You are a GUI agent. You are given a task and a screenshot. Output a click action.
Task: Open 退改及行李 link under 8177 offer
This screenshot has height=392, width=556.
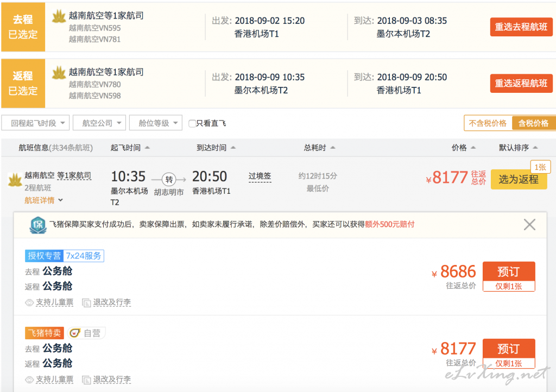coord(112,380)
